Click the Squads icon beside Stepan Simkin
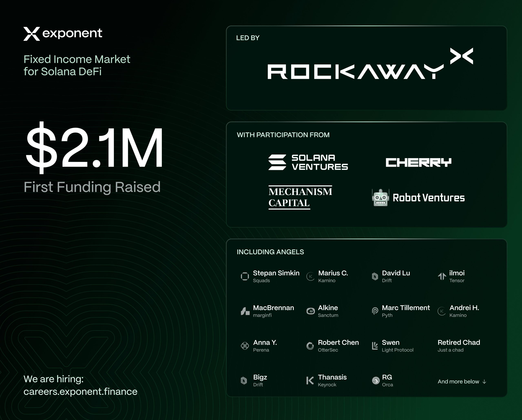This screenshot has height=420, width=522. point(245,276)
